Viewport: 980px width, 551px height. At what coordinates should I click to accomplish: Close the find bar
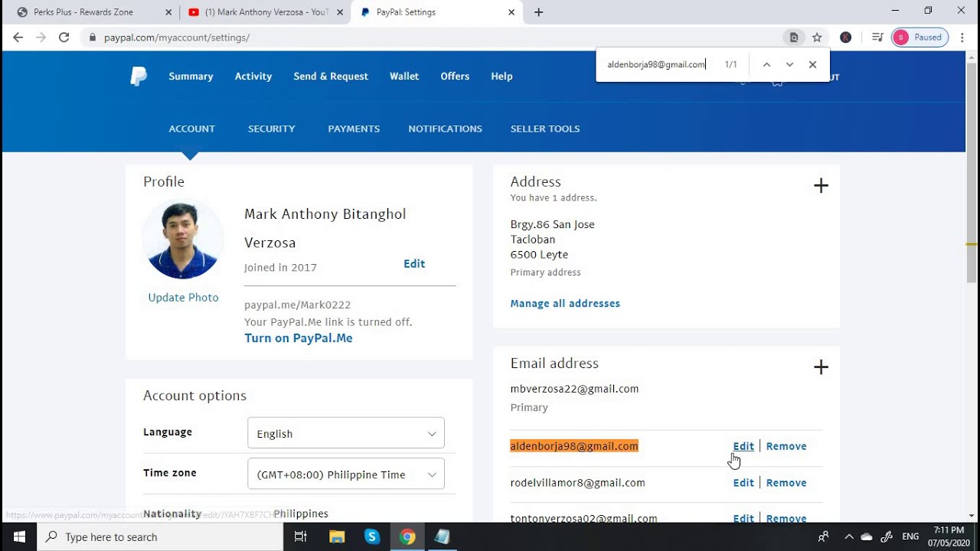[x=812, y=64]
